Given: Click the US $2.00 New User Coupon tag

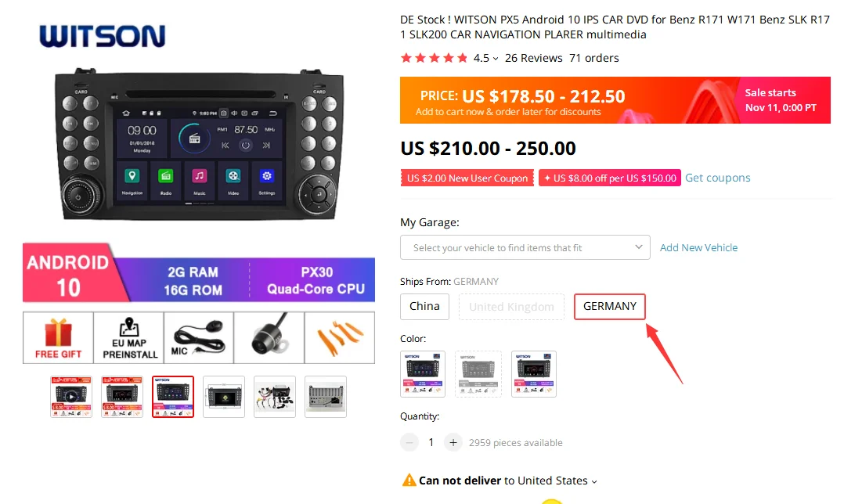Looking at the screenshot, I should 467,178.
